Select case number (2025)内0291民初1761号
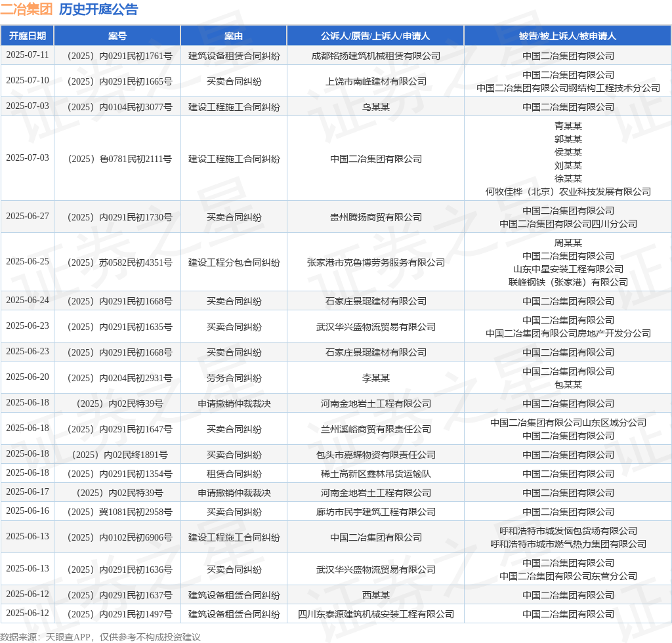 pyautogui.click(x=120, y=56)
